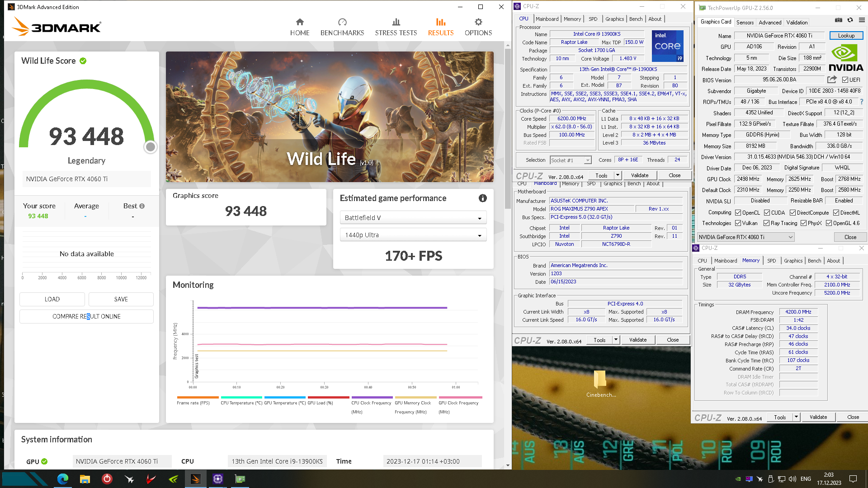Open the Battlefield V game dropdown

[413, 218]
